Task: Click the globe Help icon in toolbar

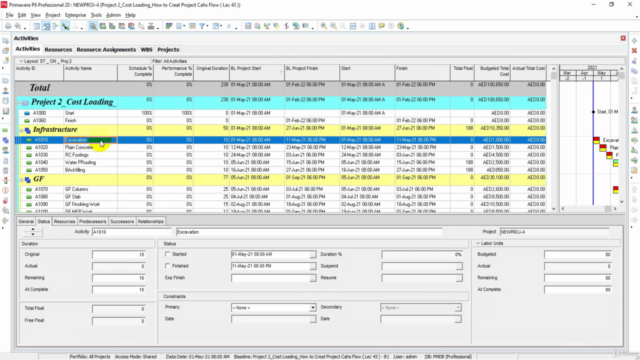Action: coord(401,26)
